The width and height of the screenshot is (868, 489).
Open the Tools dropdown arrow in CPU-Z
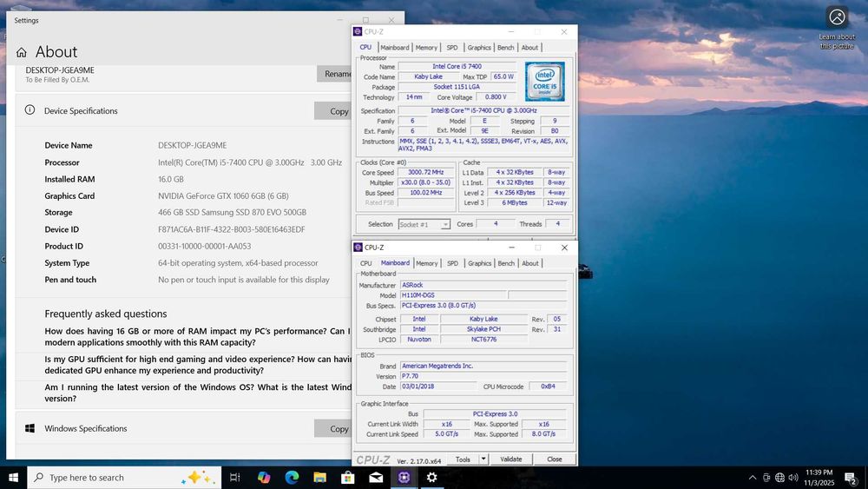(483, 459)
